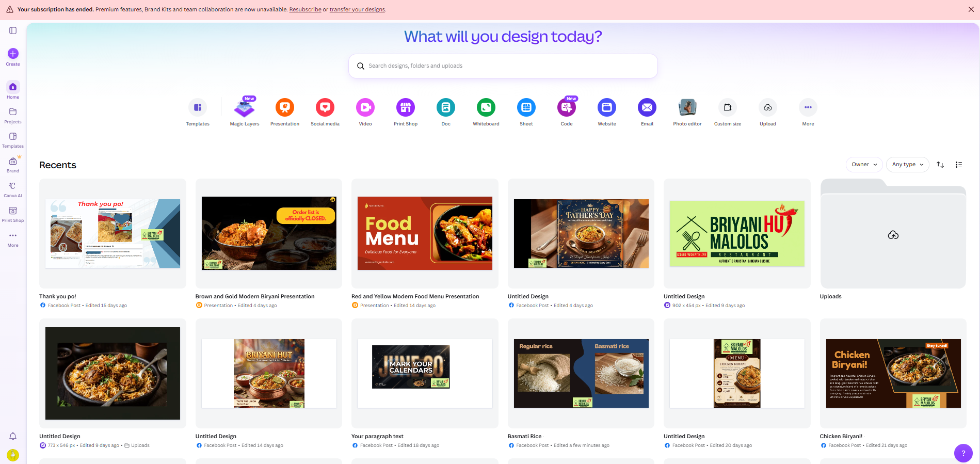Switch Recents to list view

(x=959, y=165)
